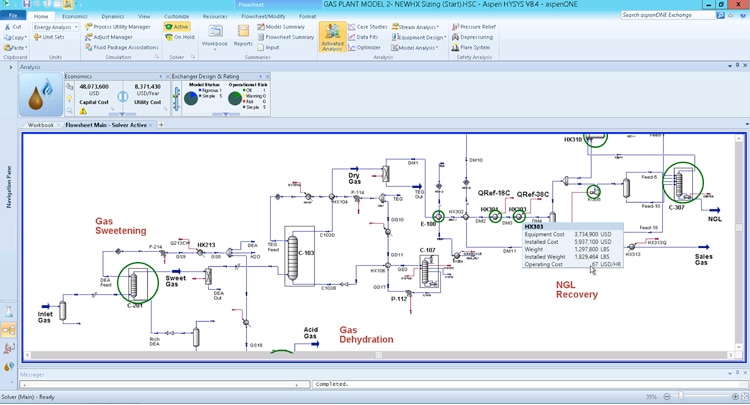This screenshot has height=405, width=750.
Task: Click the Utility Cost value 8,371,430
Action: (x=147, y=87)
